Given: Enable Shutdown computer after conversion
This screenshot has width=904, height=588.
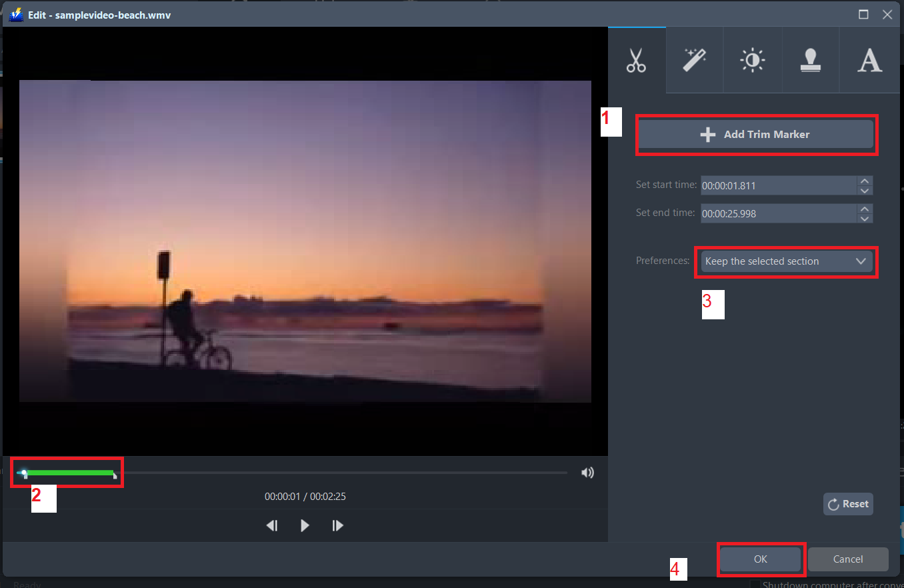Looking at the screenshot, I should (x=756, y=584).
